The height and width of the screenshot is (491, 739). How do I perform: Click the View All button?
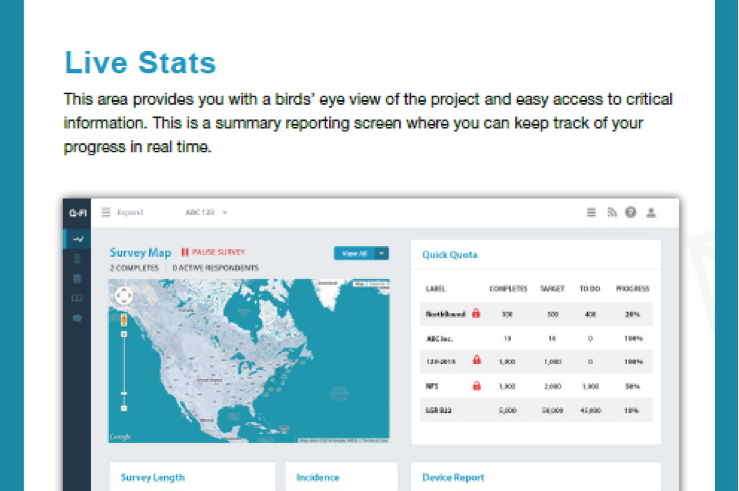click(x=354, y=254)
